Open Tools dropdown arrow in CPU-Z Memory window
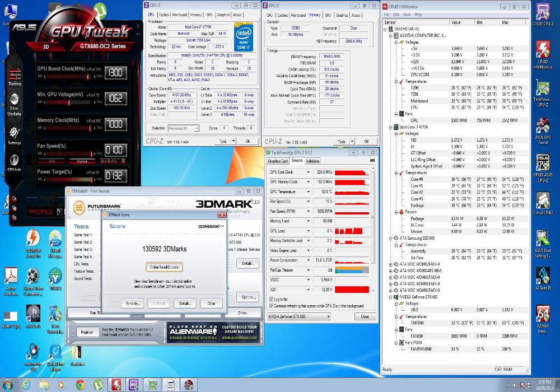560x392 pixels. pos(352,141)
